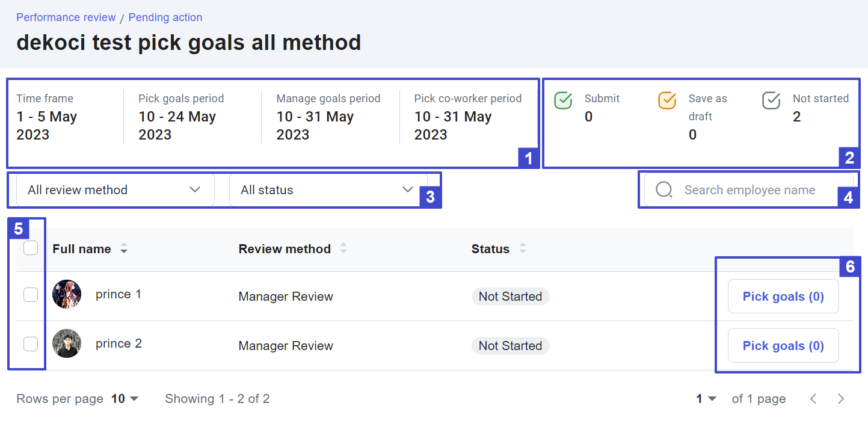Open the Performance review breadcrumb link
This screenshot has width=868, height=421.
point(66,17)
